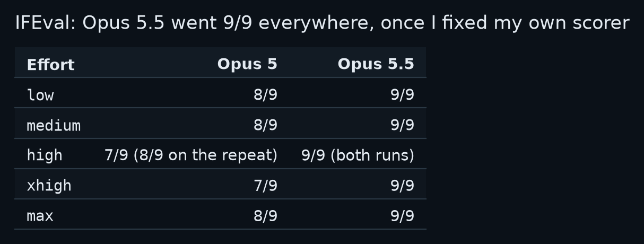Screen dimensions: 644x244
Task: Click the Opus 5.5 column header
Action: coord(376,64)
